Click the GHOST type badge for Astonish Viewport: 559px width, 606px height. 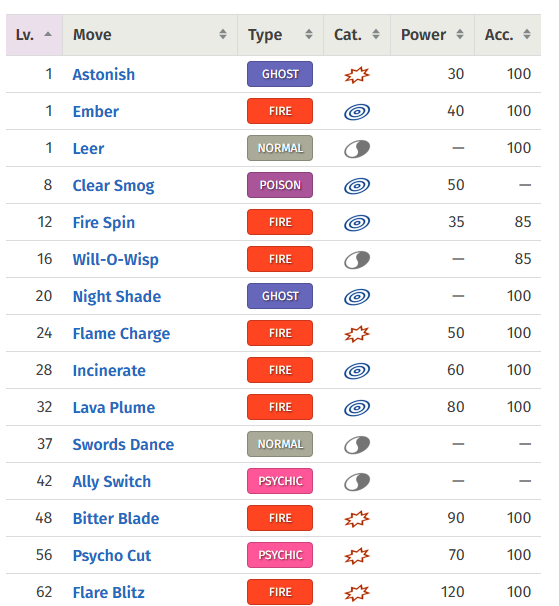280,74
